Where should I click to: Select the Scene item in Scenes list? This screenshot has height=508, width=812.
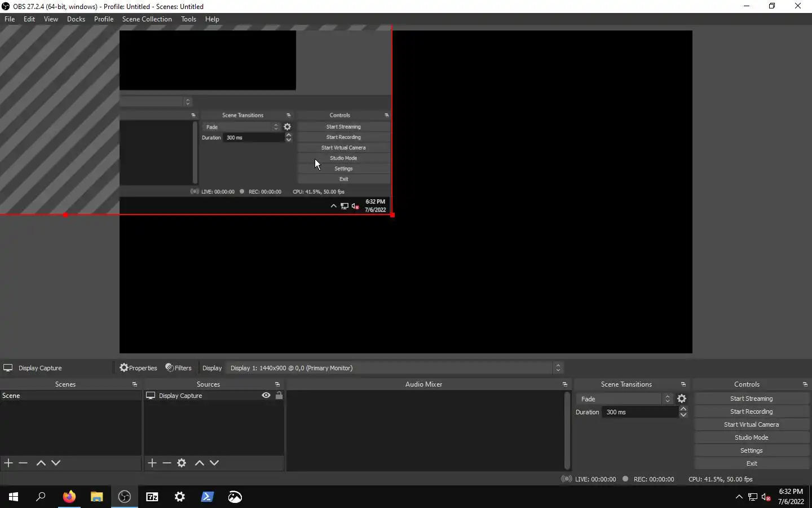(70, 396)
